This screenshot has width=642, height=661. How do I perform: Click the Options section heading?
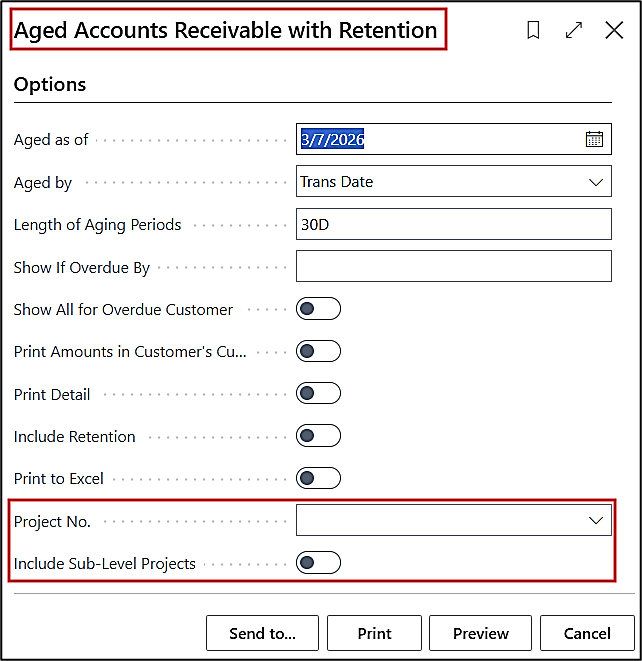tap(50, 85)
